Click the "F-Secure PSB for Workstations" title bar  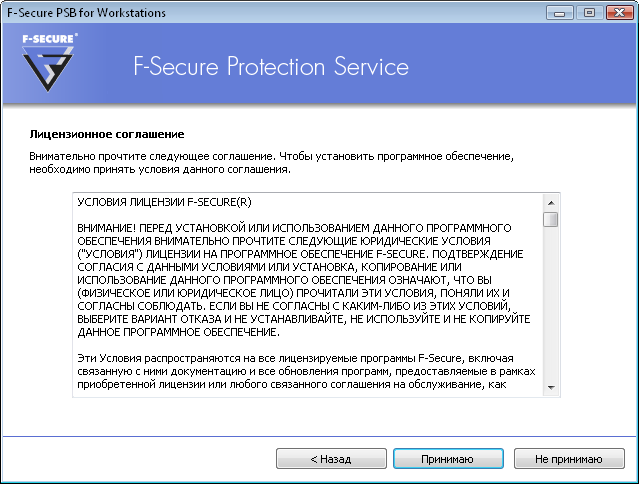pos(250,12)
